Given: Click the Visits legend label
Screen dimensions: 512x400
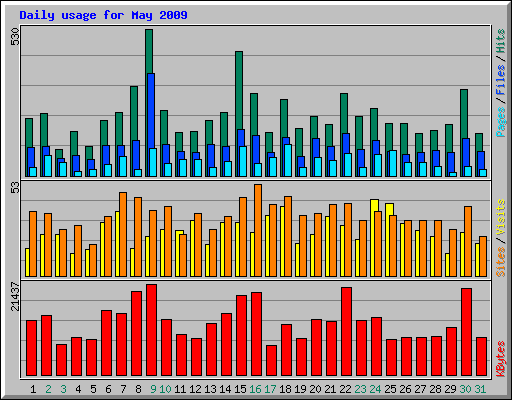Looking at the screenshot, I should [500, 218].
